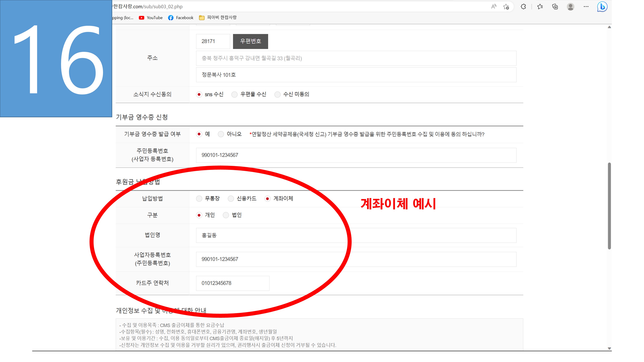Add page to favorites star icon
This screenshot has height=362, width=644.
pos(506,7)
